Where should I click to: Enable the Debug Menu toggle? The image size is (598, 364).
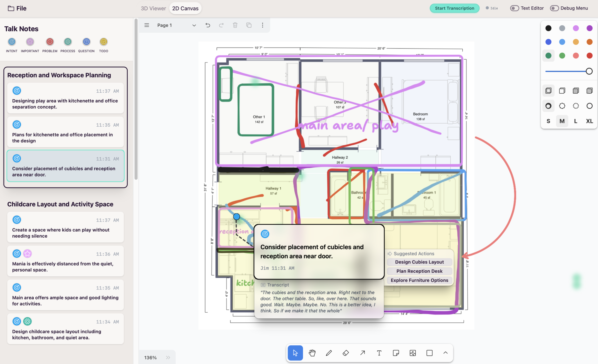click(x=554, y=8)
